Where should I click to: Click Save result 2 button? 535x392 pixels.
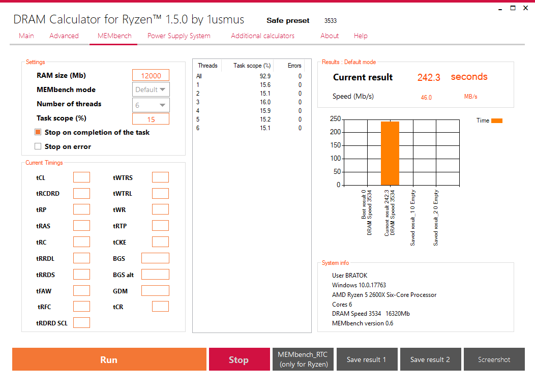[x=431, y=359]
